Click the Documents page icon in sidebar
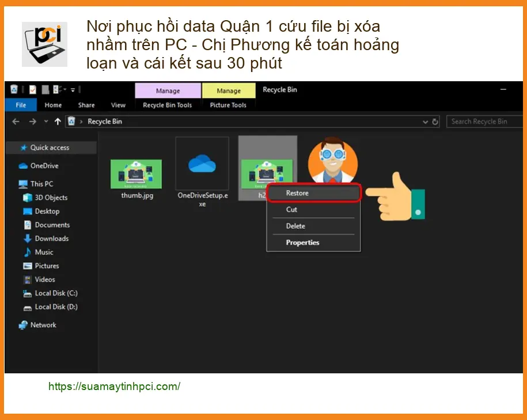 28,225
